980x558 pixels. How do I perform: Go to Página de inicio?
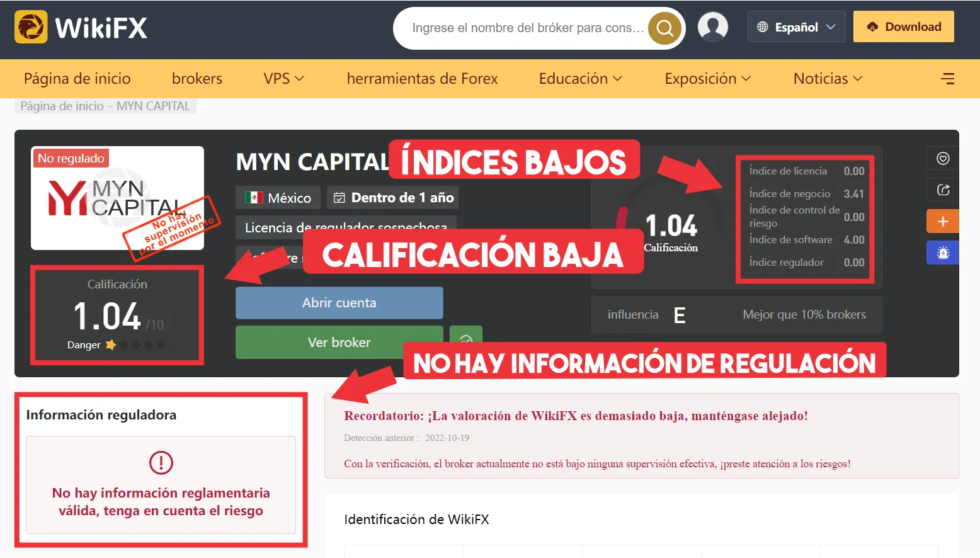click(x=77, y=79)
